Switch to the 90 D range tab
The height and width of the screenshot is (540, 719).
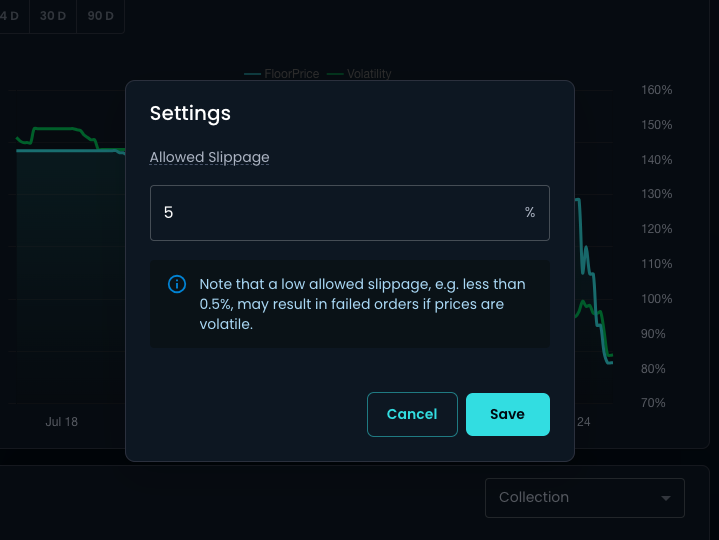pyautogui.click(x=100, y=16)
